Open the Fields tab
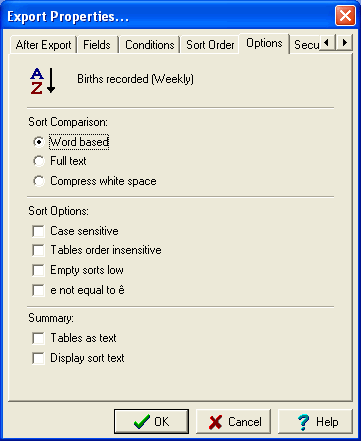361x441 pixels. coord(97,45)
